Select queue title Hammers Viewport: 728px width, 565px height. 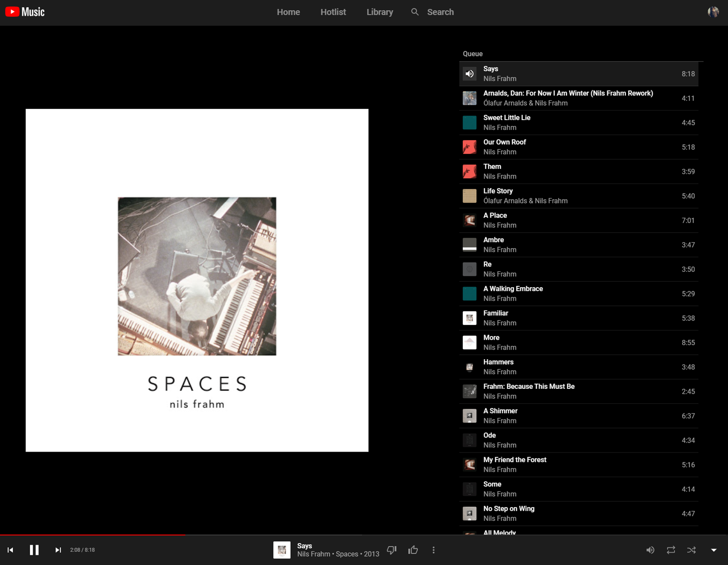click(498, 362)
